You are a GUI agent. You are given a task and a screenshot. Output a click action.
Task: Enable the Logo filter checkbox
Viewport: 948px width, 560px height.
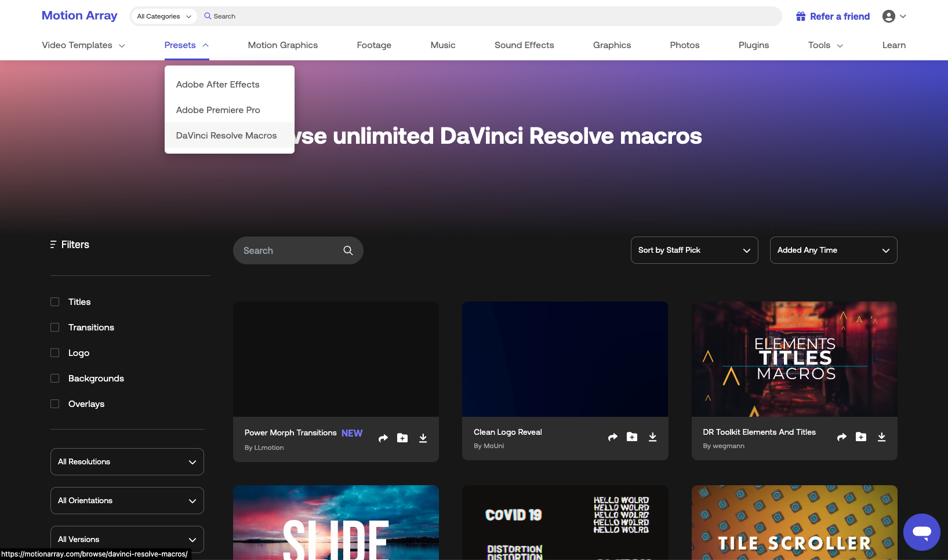click(55, 353)
